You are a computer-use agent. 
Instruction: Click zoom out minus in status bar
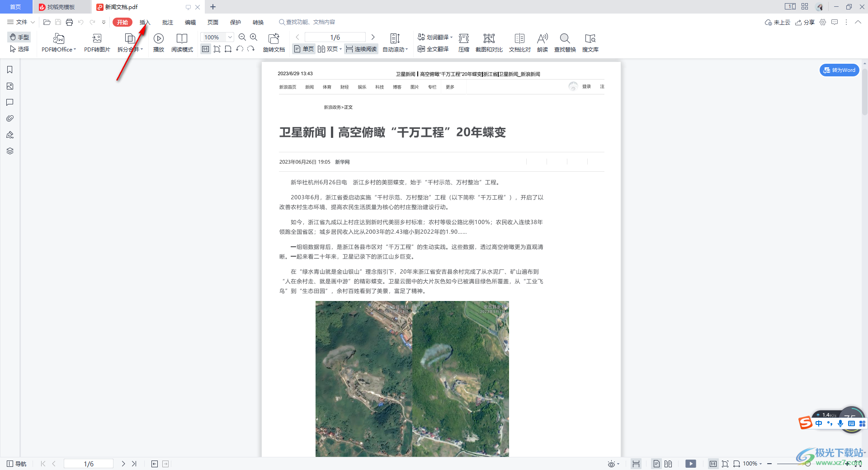[769, 464]
